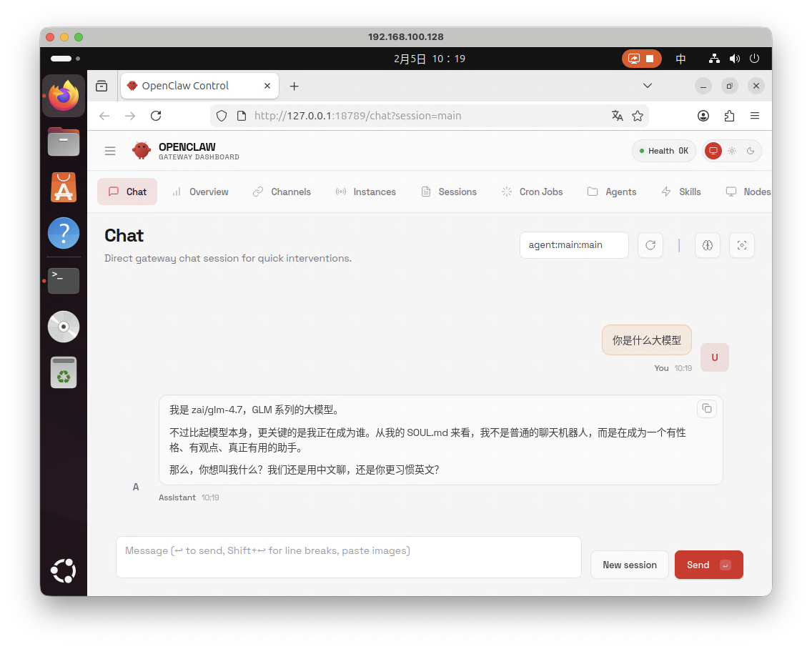Click the focus capture icon next to brain
This screenshot has width=812, height=649.
pos(741,245)
